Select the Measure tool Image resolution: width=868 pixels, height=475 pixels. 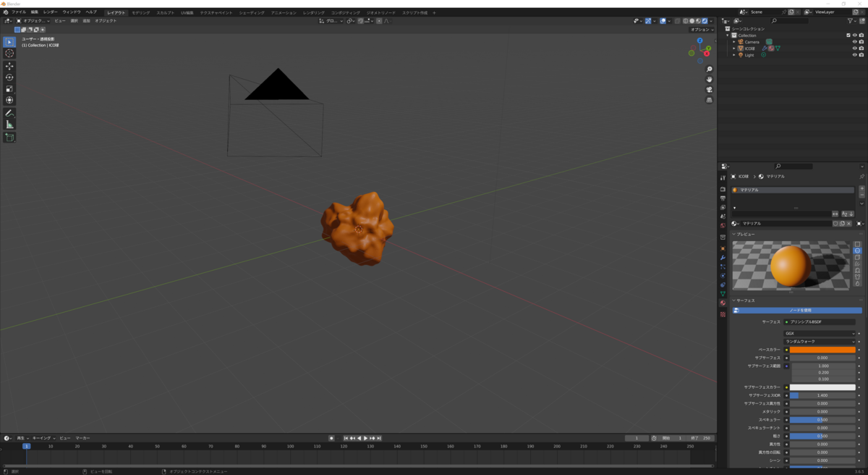click(9, 125)
